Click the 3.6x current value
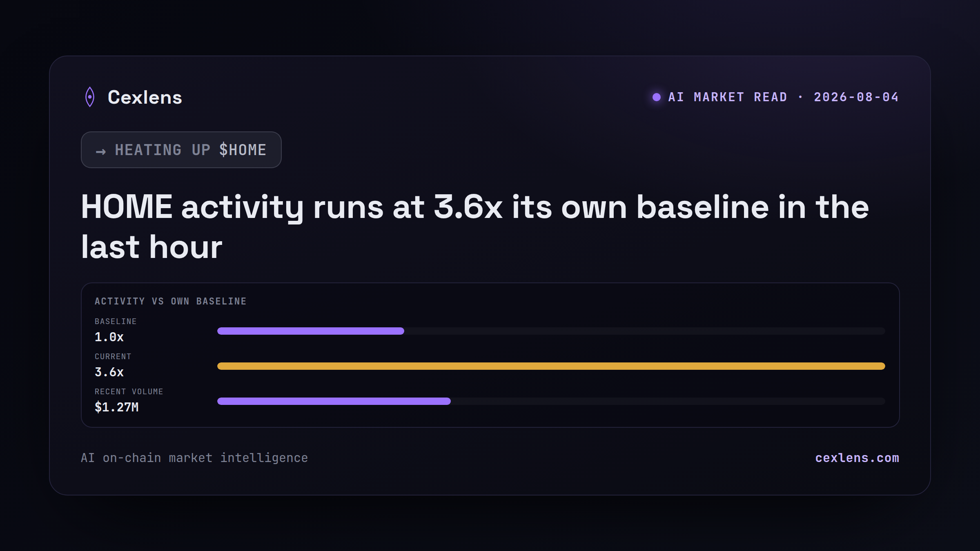Screen dimensions: 980x551 click(109, 372)
